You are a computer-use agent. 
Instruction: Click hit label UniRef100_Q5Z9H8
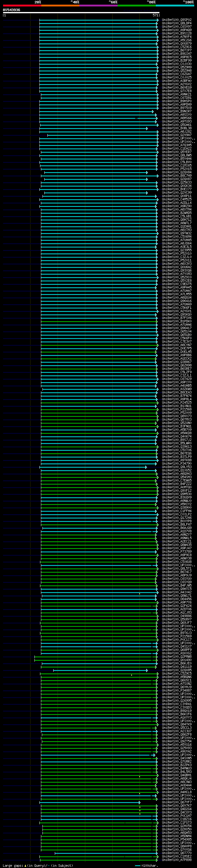pos(176,71)
